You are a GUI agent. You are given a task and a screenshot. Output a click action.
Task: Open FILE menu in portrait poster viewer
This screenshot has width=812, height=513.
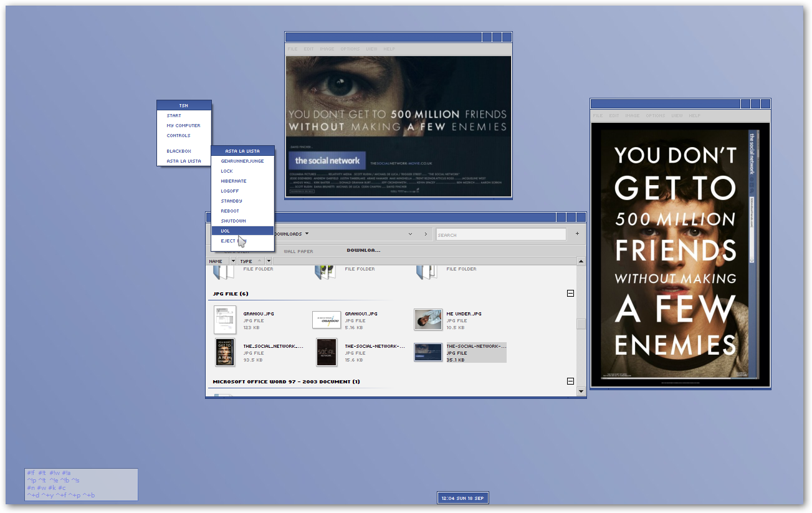pos(598,115)
